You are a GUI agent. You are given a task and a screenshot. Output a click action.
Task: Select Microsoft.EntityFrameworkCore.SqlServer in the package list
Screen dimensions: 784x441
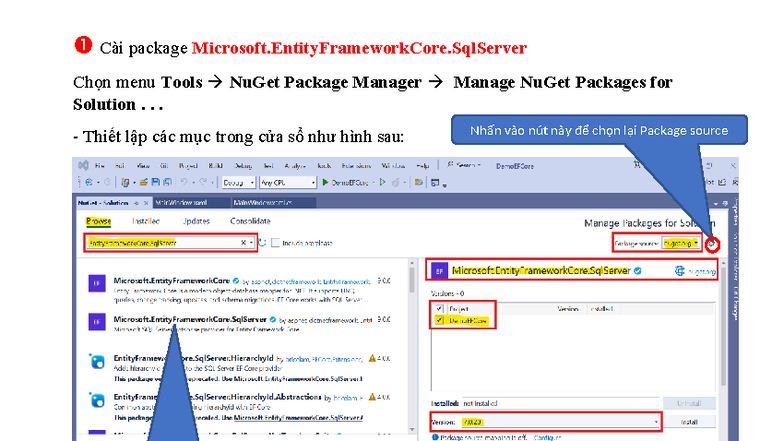240,324
